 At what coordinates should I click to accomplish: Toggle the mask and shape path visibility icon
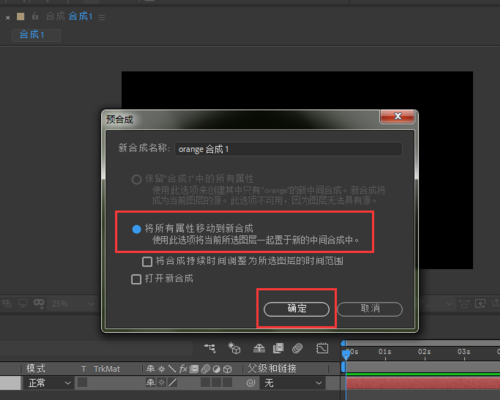click(x=39, y=303)
